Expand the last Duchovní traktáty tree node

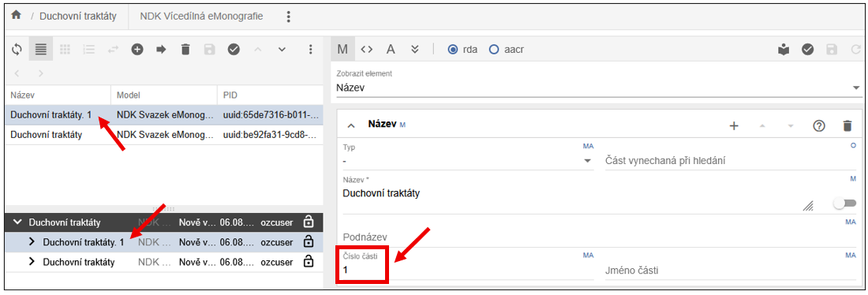[x=32, y=261]
